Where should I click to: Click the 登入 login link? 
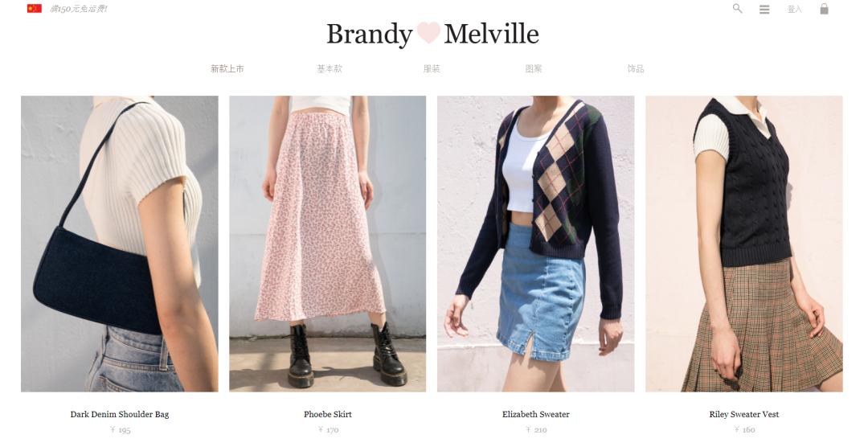point(794,10)
